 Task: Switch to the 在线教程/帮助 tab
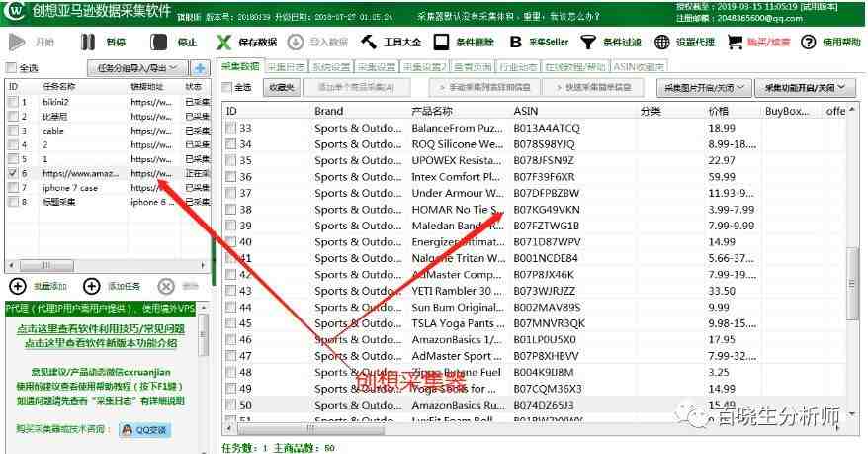pyautogui.click(x=575, y=67)
